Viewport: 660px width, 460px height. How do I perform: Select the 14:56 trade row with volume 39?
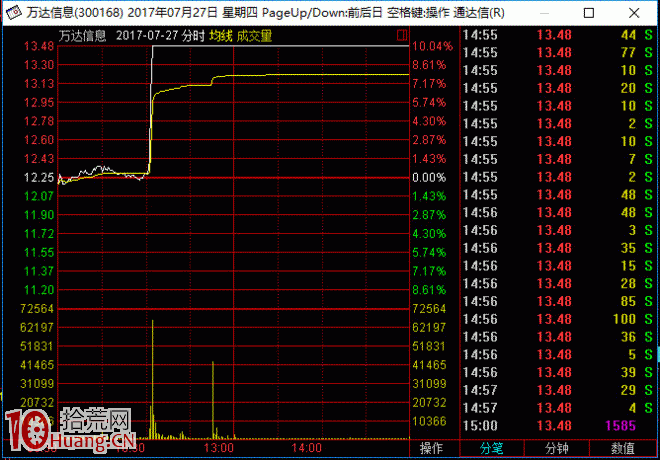(558, 372)
